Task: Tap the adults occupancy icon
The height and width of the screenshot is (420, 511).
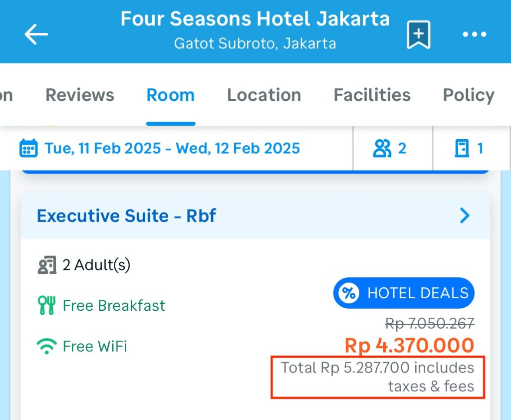Action: [x=46, y=265]
